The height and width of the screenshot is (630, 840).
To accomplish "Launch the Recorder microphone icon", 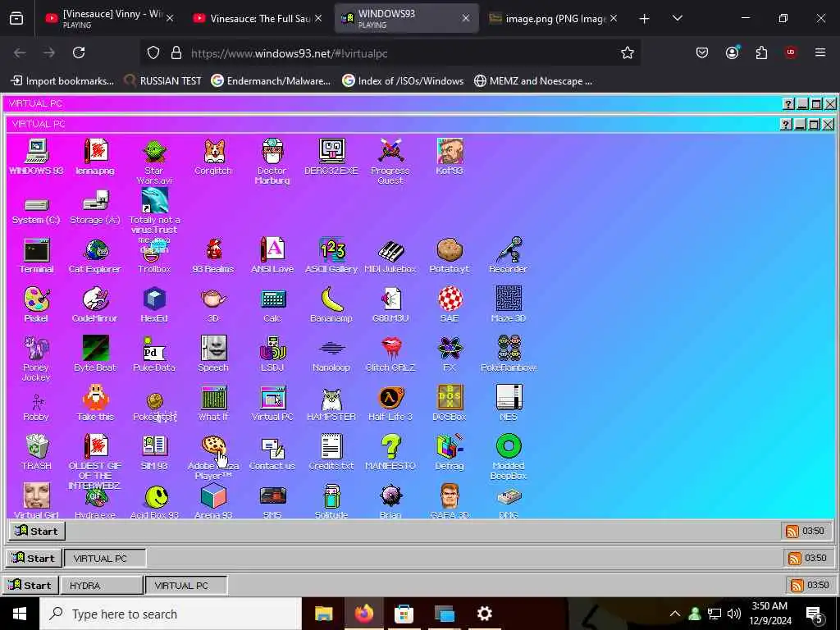I will 509,255.
